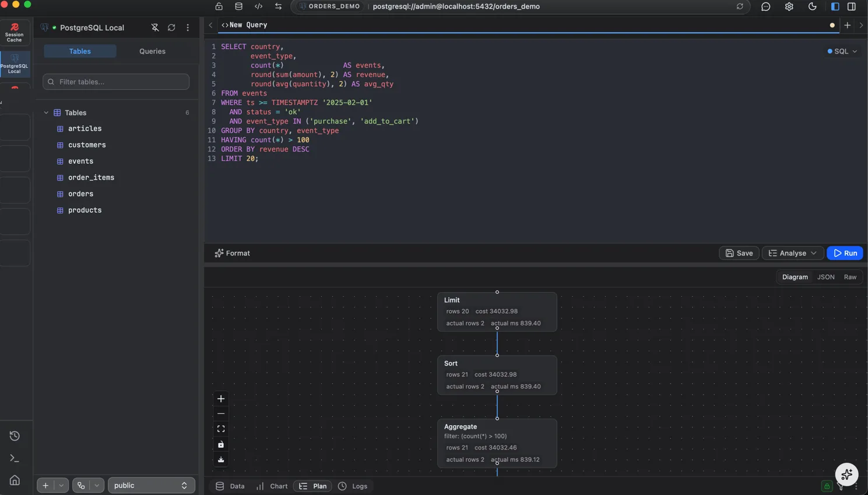Click the unlock padlock icon in title bar
Screen dimensions: 868x495
point(219,6)
